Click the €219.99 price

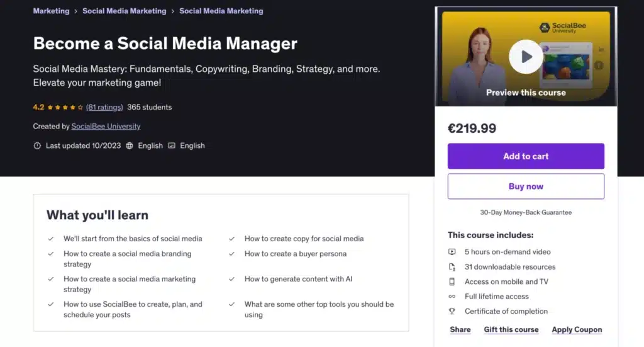click(x=472, y=128)
